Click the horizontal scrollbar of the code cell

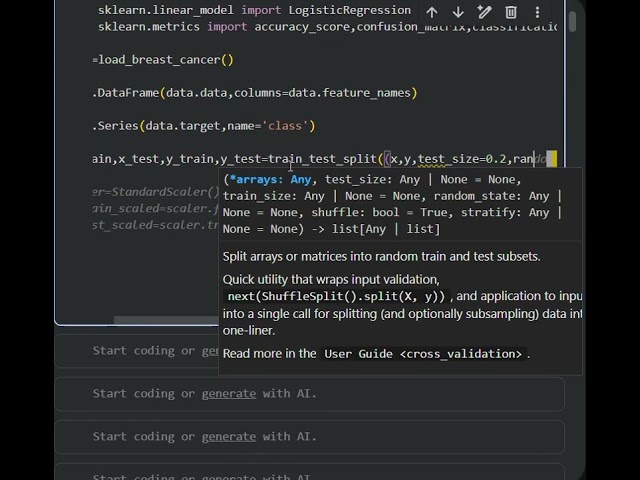coord(166,320)
